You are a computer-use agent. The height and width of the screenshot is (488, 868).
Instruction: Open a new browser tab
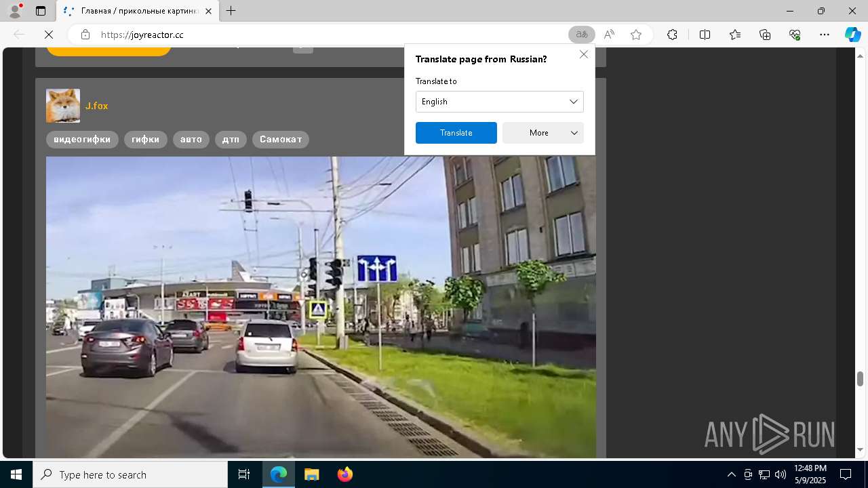pyautogui.click(x=231, y=11)
